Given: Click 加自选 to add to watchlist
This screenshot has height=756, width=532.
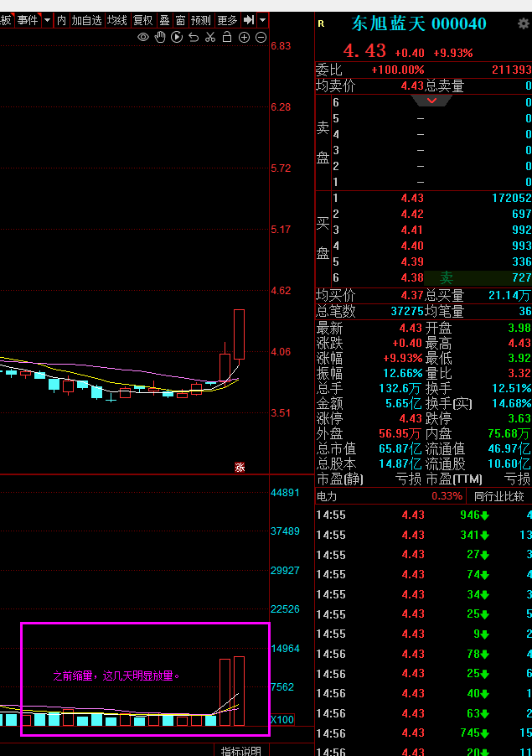Looking at the screenshot, I should [x=87, y=20].
